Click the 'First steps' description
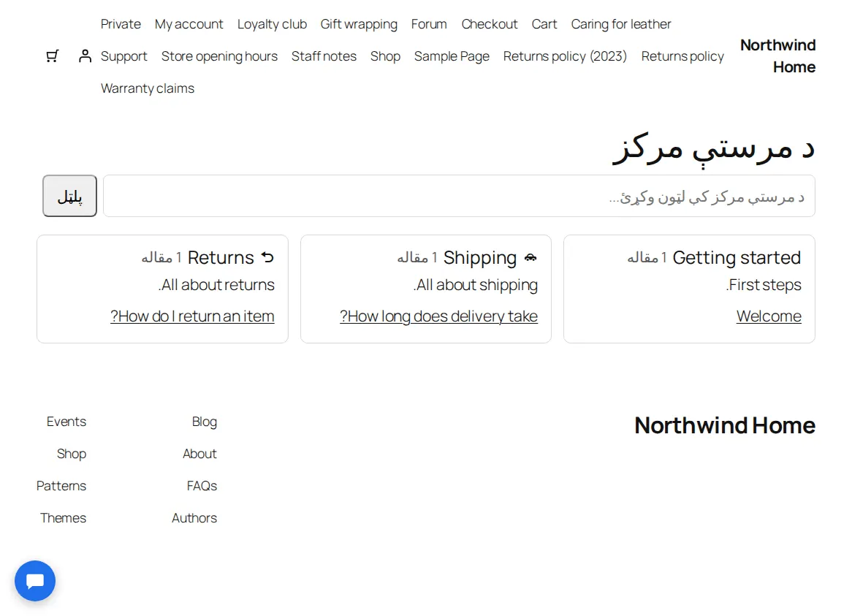 tap(764, 285)
